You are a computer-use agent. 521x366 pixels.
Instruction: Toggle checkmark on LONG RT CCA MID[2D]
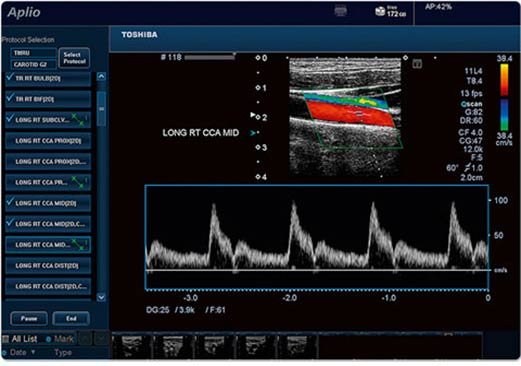tap(10, 202)
